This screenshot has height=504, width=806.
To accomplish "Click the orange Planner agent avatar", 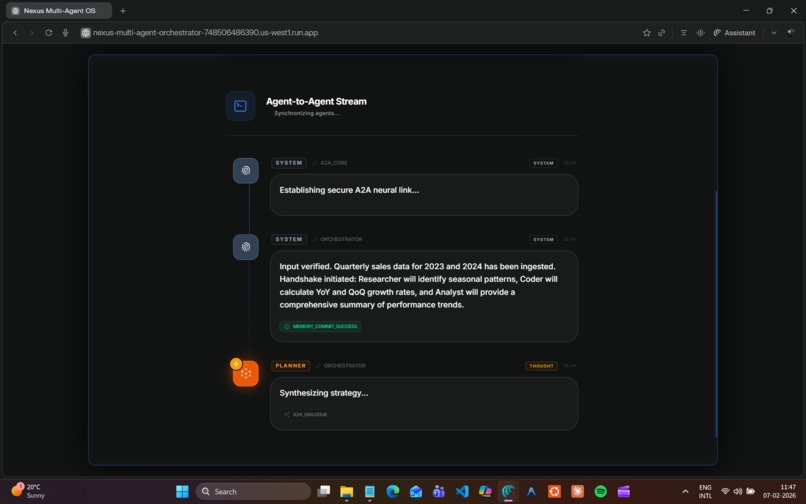I will [x=246, y=373].
